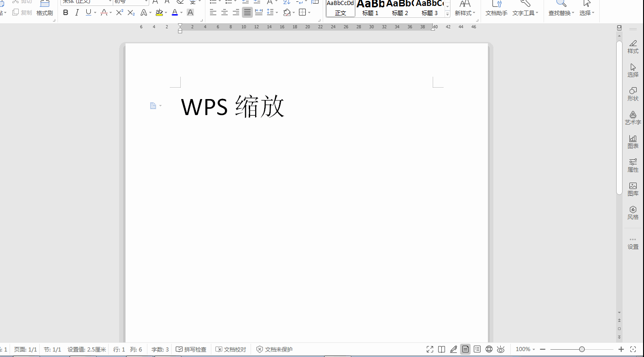Open line spacing options

(x=270, y=12)
